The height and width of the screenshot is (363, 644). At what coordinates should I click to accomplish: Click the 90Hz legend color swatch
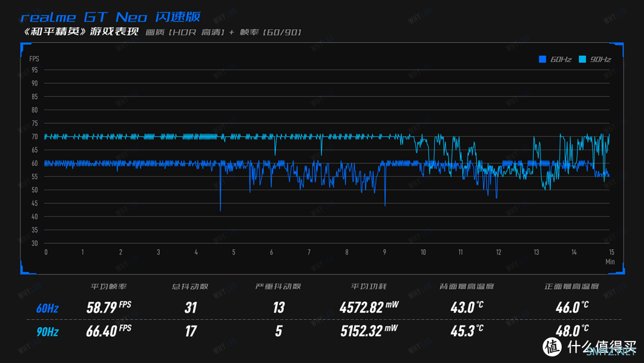click(582, 59)
